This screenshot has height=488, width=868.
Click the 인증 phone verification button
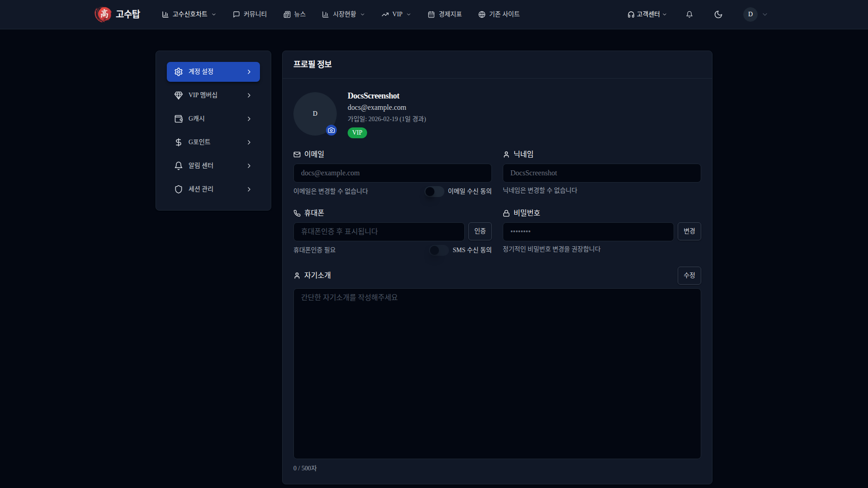pos(480,231)
